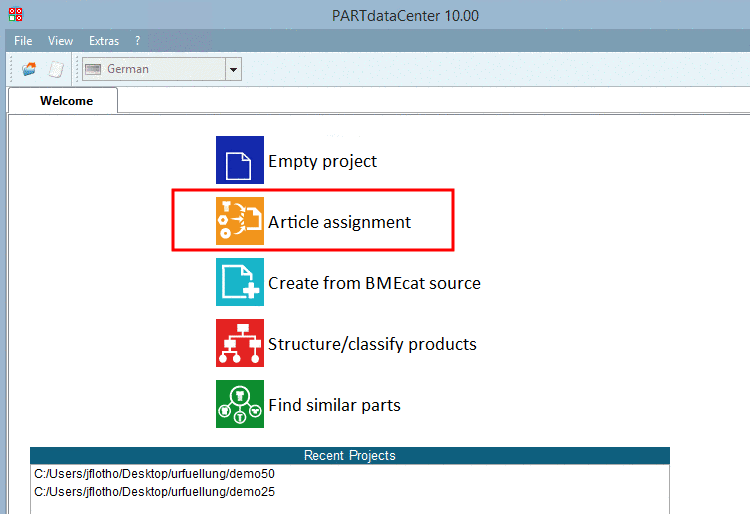Click the open project toolbar icon
This screenshot has height=514, width=750.
click(29, 69)
